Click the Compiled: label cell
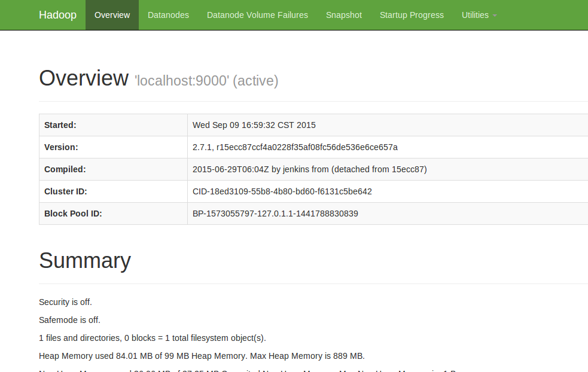588x372 pixels. [113, 169]
